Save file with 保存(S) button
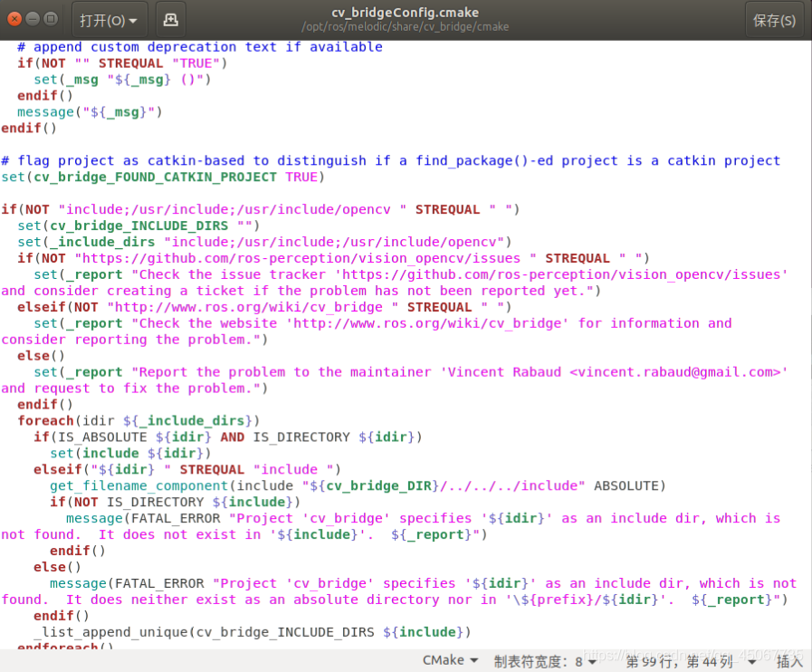 [x=774, y=20]
